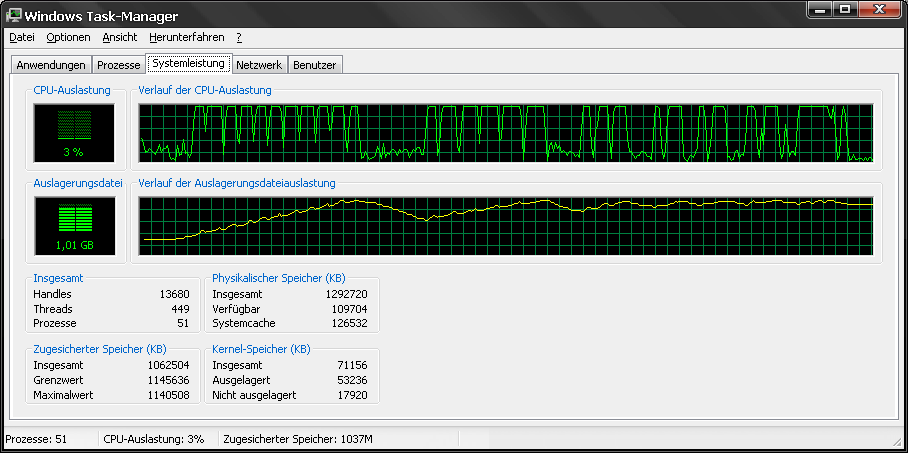Click kernel memory Insgesamt value 71156
Screen dimensions: 908x453
[352, 366]
